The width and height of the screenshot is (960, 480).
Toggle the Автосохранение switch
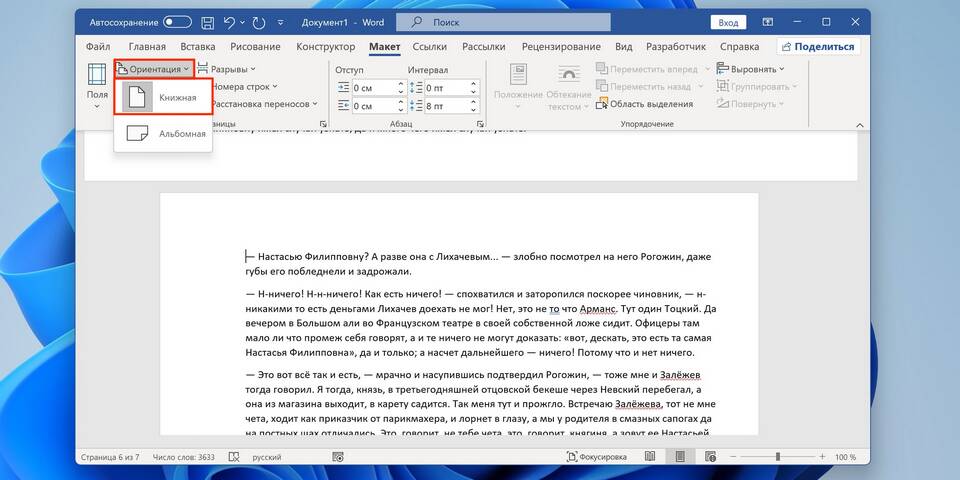(x=177, y=22)
